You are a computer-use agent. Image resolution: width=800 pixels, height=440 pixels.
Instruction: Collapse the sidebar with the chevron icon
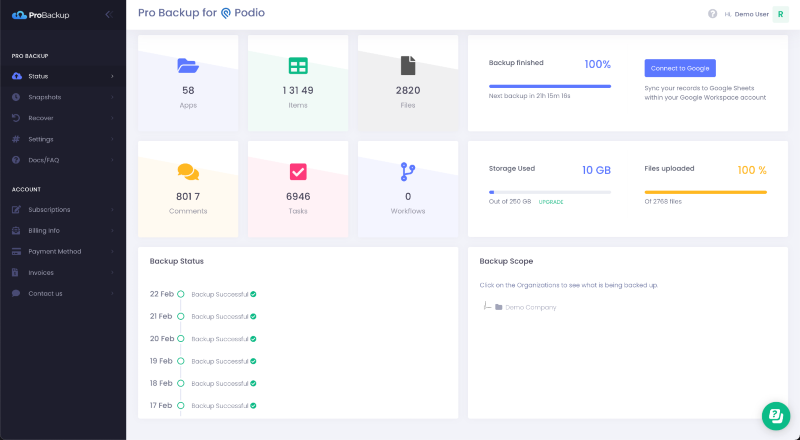click(108, 14)
